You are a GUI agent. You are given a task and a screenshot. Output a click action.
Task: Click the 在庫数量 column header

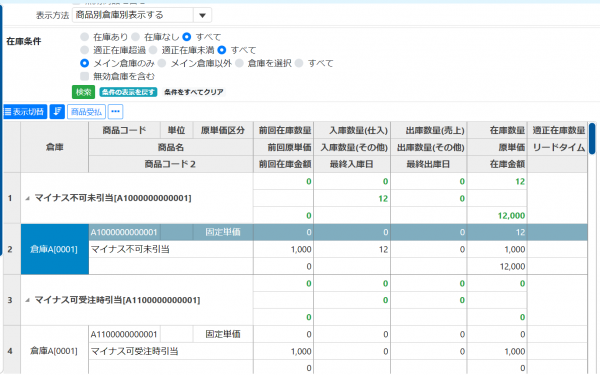click(x=497, y=130)
